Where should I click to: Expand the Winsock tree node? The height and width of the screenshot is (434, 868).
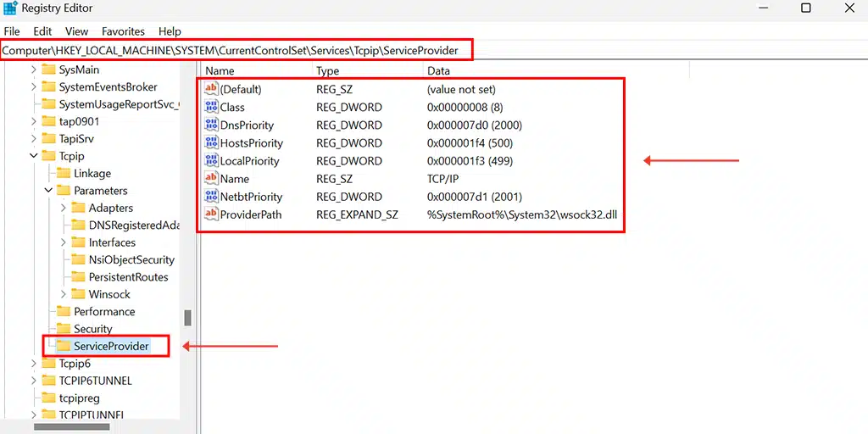pos(64,294)
